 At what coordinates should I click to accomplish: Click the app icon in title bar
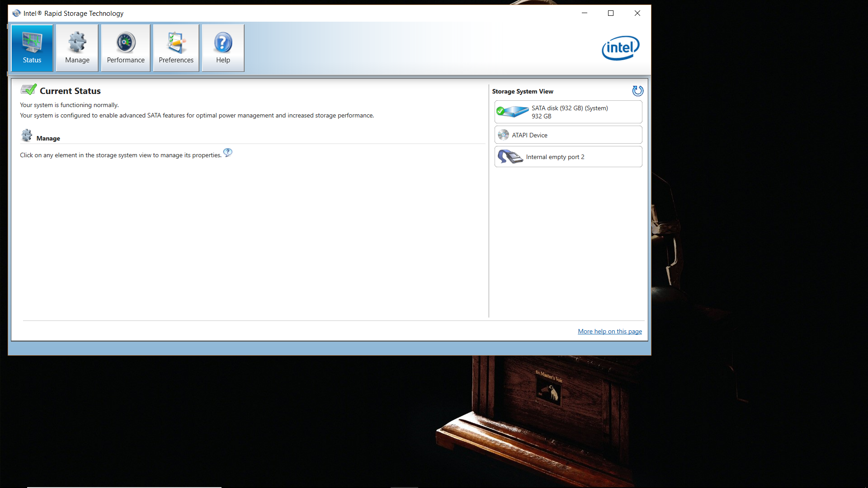click(17, 13)
